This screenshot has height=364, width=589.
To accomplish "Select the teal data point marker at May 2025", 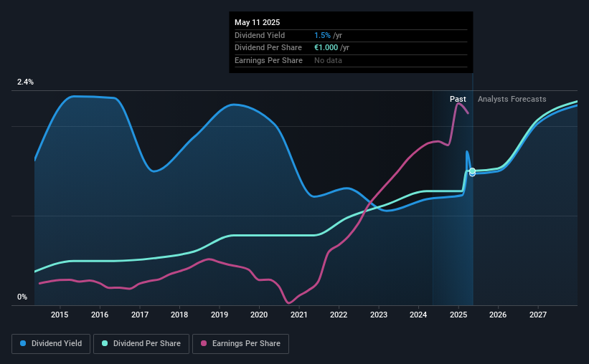I will point(472,171).
